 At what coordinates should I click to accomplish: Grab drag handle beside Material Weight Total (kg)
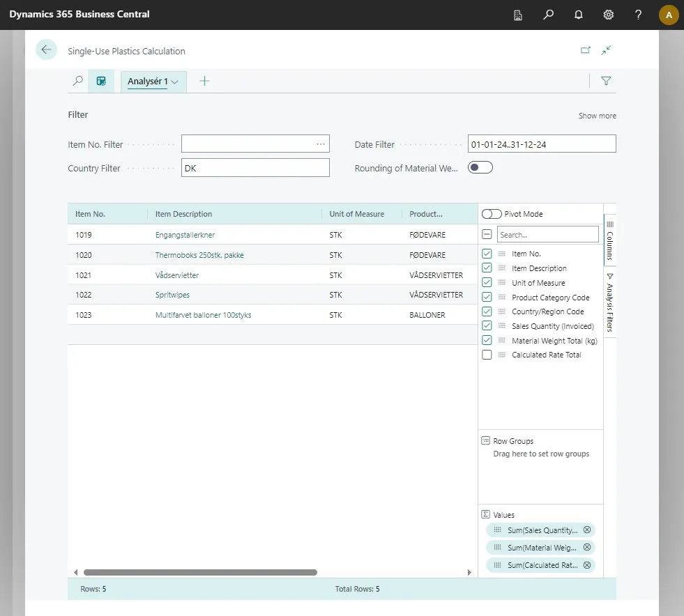(501, 341)
